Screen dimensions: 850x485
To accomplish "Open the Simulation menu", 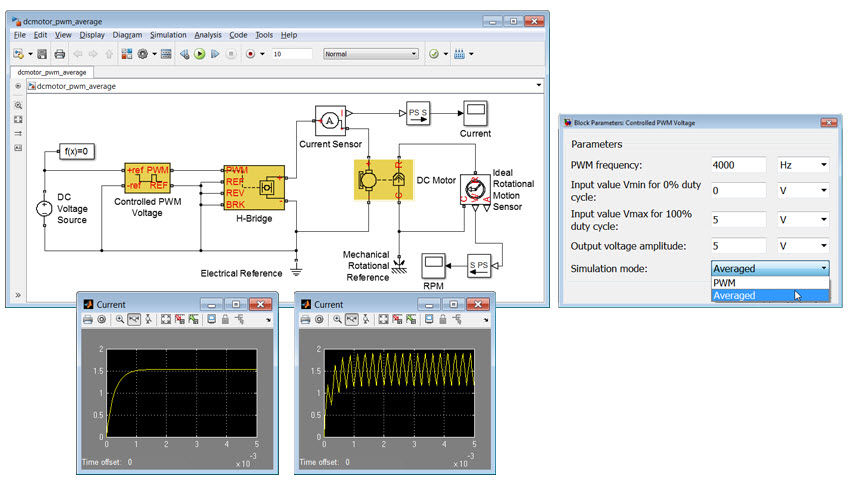I will click(168, 35).
